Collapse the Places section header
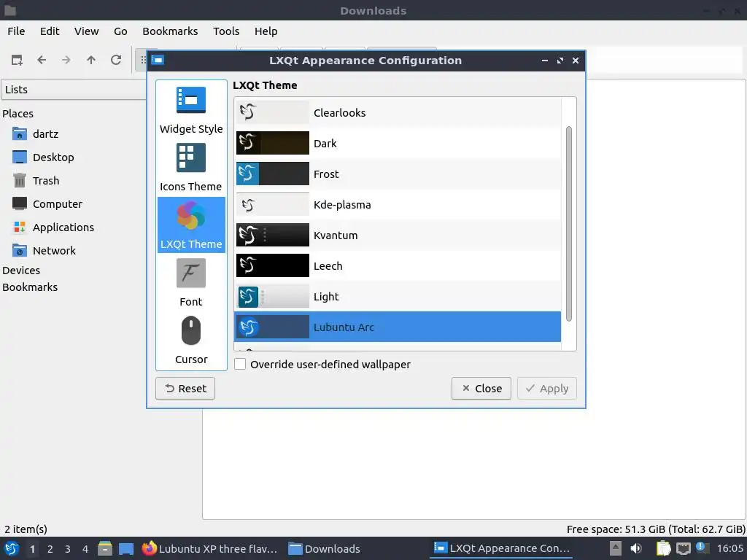Image resolution: width=747 pixels, height=560 pixels. pyautogui.click(x=18, y=114)
